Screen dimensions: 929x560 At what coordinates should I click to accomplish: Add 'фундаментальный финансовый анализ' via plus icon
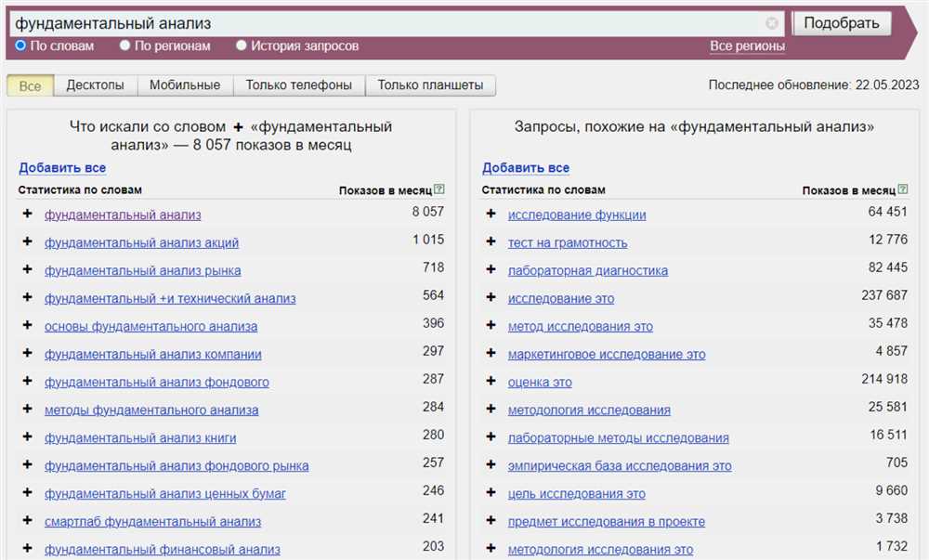coord(27,548)
